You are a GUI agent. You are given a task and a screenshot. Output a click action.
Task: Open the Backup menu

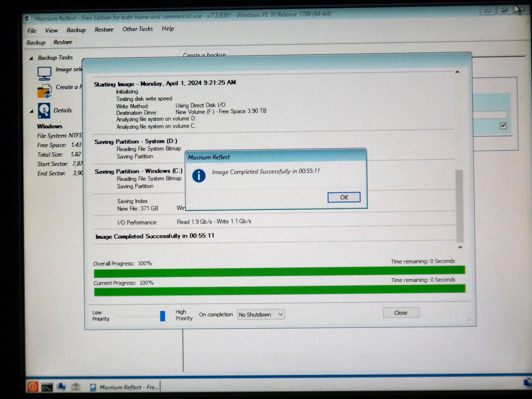[76, 30]
